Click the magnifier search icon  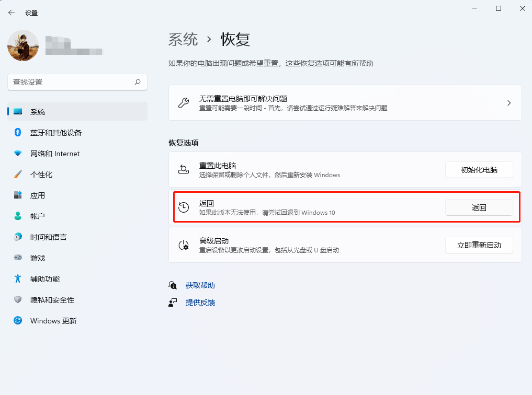[x=138, y=82]
